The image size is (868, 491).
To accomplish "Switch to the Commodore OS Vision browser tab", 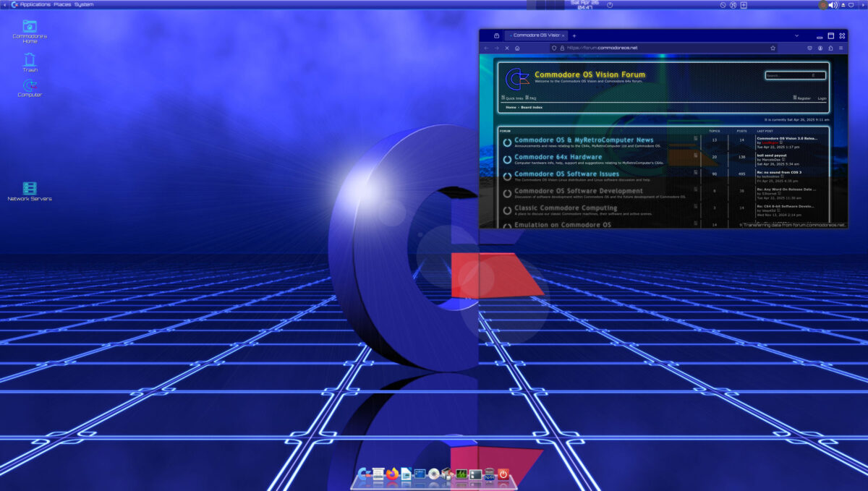I will click(x=535, y=34).
